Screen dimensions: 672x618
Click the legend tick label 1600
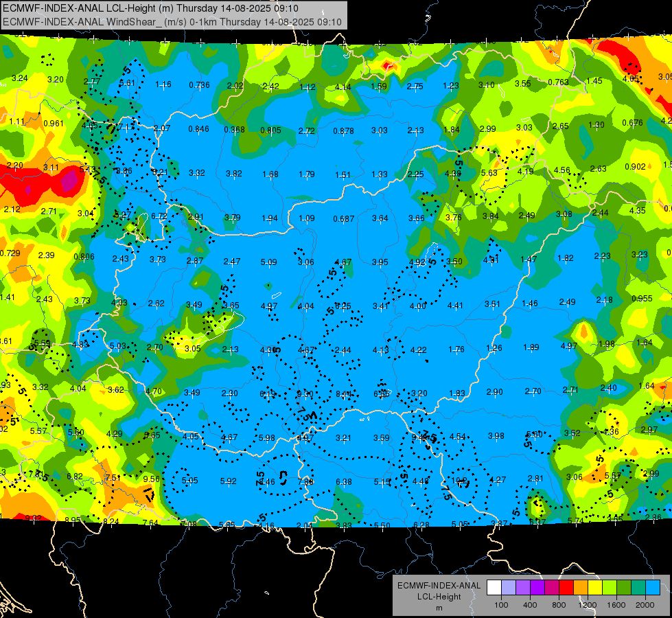click(x=616, y=605)
